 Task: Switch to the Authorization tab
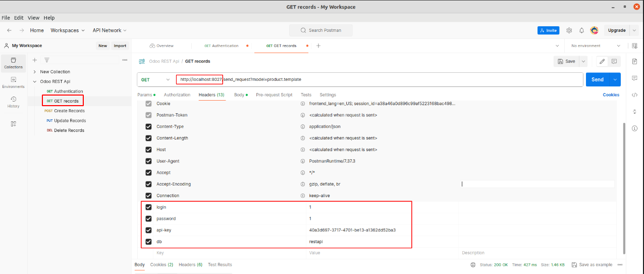[x=177, y=95]
